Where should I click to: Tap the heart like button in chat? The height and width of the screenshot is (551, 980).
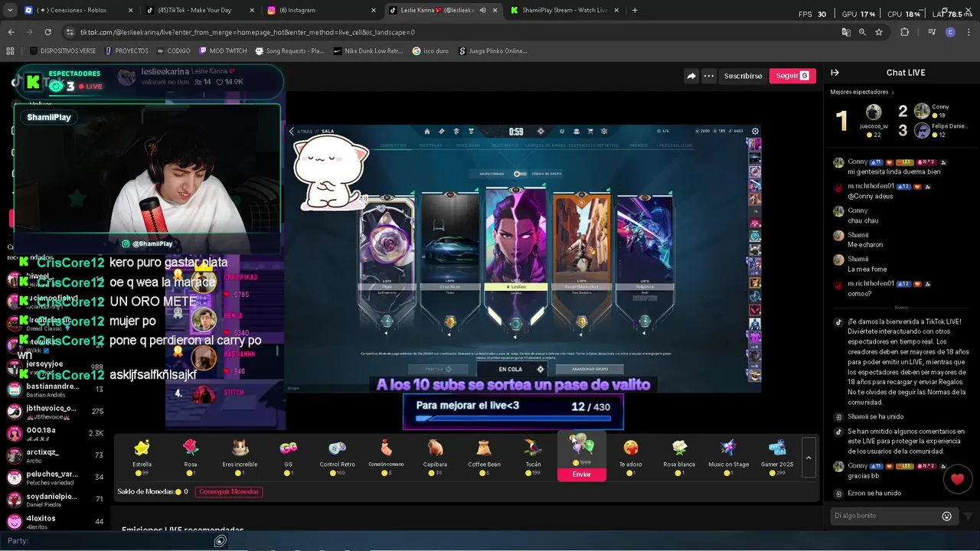tap(957, 480)
